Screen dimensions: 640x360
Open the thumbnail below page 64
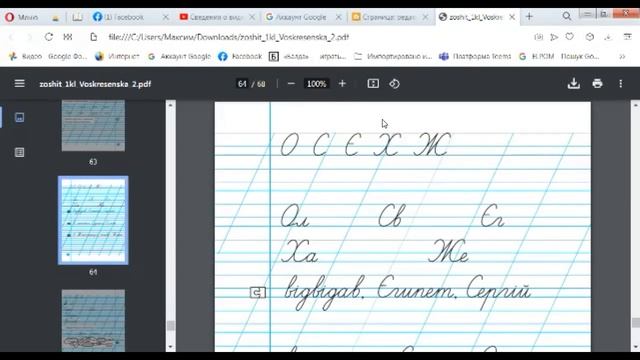[x=93, y=321]
